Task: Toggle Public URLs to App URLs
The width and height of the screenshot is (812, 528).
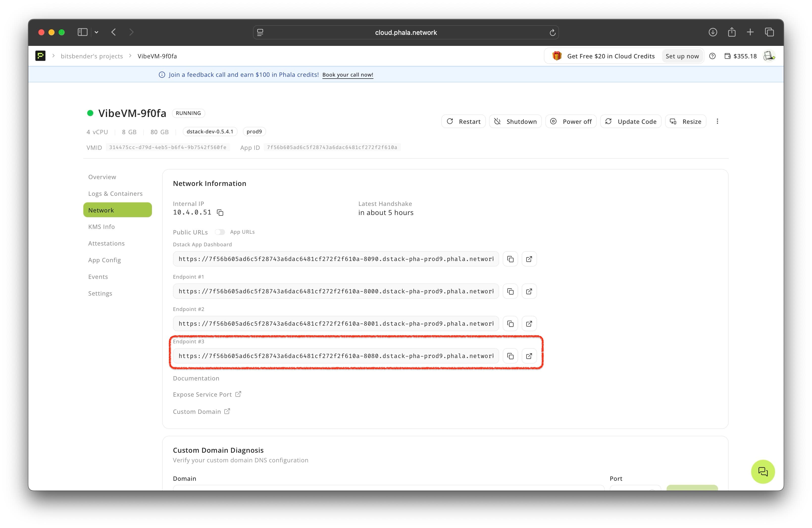Action: [x=220, y=232]
